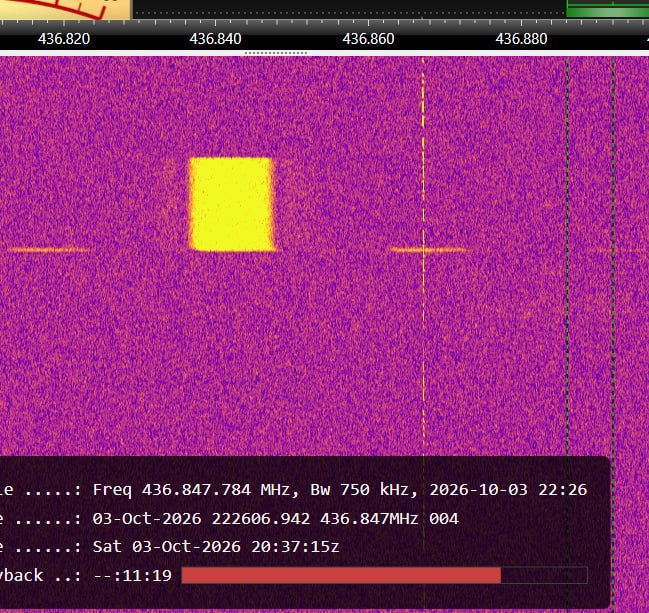Click the playback time --:11:19 readout

tap(132, 575)
